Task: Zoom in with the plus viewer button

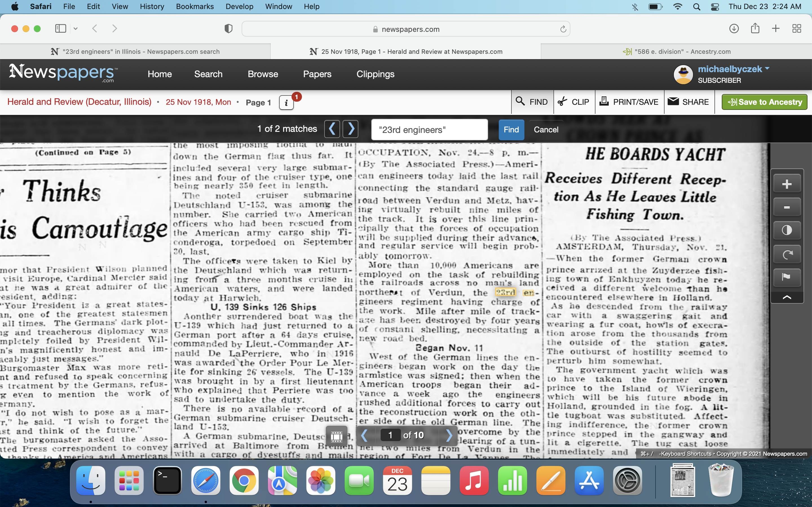Action: pos(787,184)
